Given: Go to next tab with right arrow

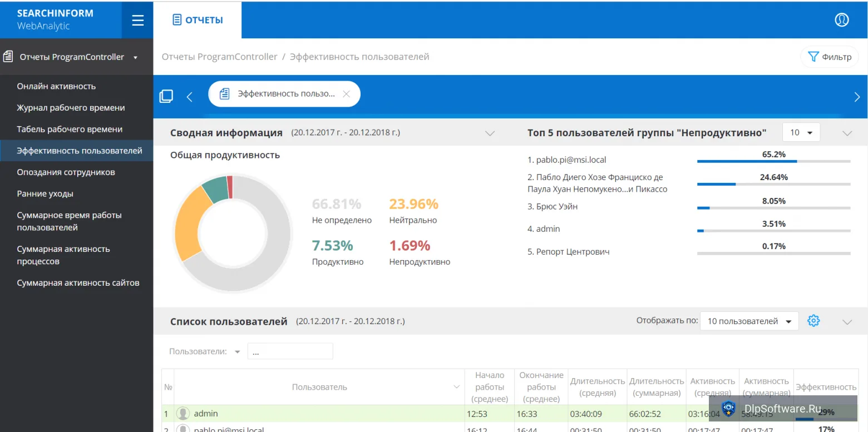Looking at the screenshot, I should click(857, 97).
